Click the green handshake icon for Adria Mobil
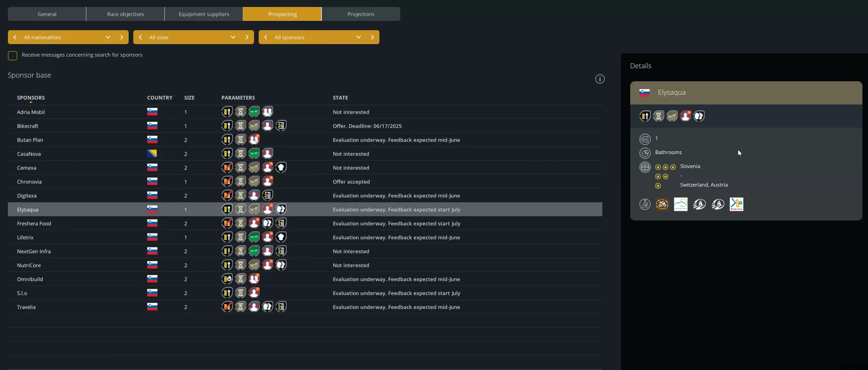This screenshot has width=868, height=370. [254, 112]
